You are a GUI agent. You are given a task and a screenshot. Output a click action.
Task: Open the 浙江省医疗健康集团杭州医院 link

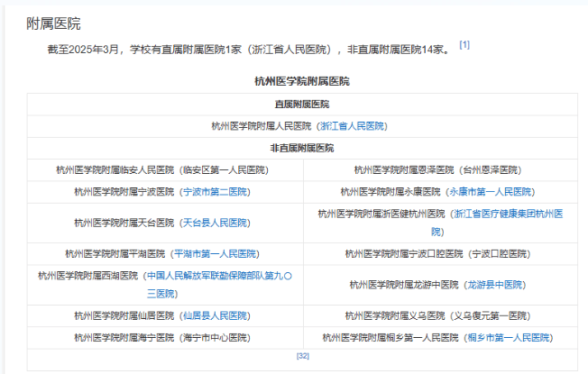tap(497, 223)
